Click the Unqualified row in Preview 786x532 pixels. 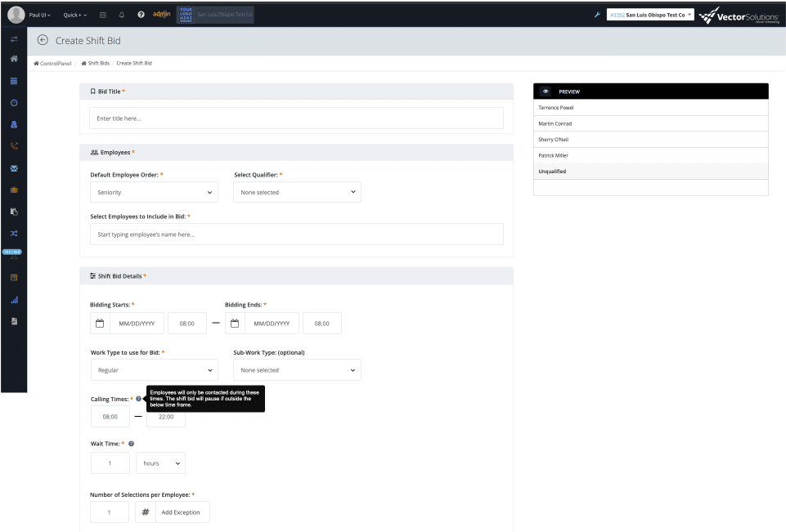click(x=651, y=172)
